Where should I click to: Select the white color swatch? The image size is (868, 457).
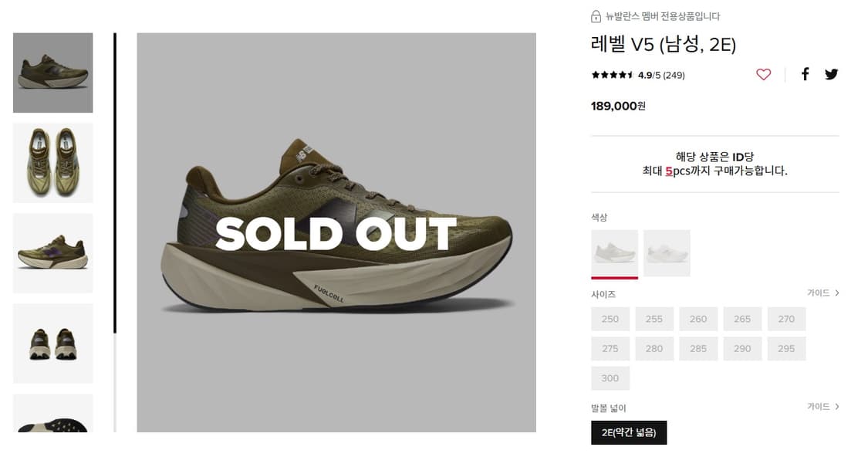[x=667, y=252]
